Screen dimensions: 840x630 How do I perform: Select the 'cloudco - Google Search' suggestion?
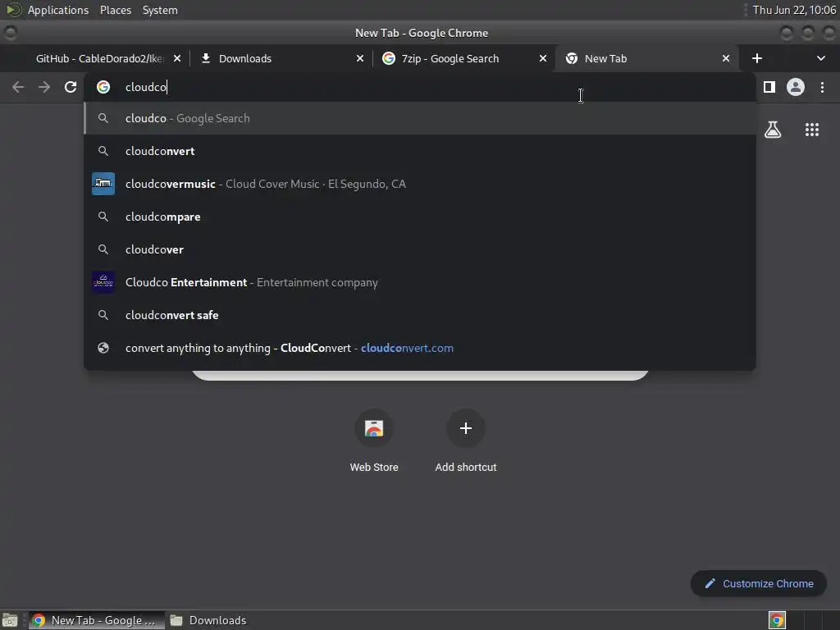(x=420, y=118)
